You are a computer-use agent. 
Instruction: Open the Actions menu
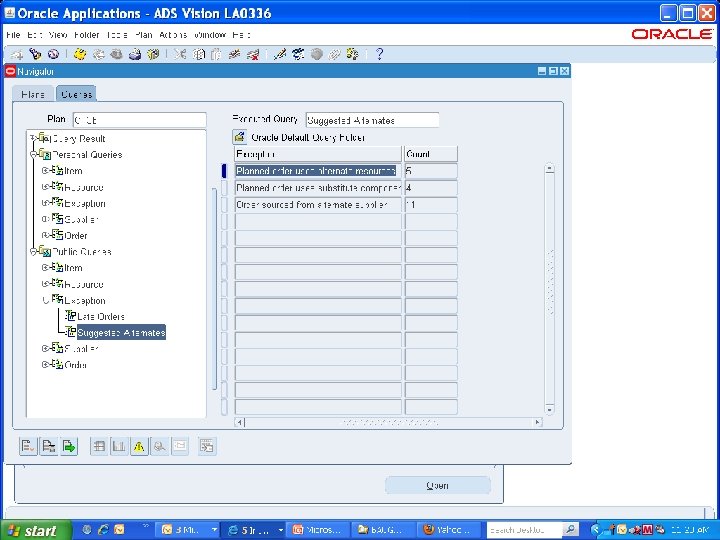[x=173, y=35]
